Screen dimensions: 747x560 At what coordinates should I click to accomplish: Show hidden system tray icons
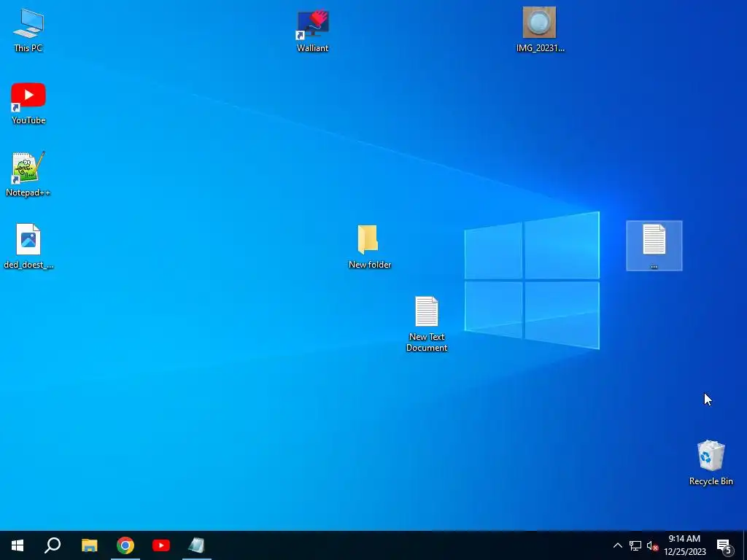click(617, 545)
